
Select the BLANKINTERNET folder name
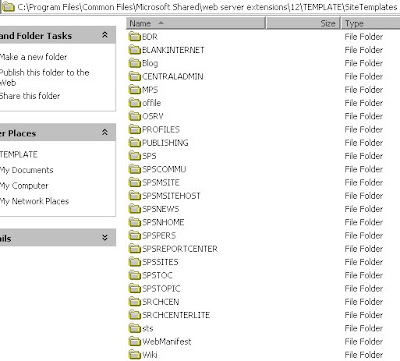[x=173, y=50]
